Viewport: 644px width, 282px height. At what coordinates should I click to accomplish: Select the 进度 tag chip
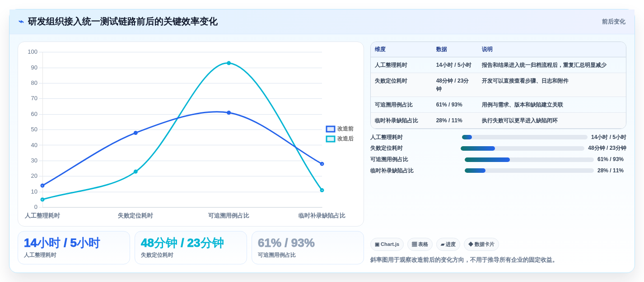tap(448, 245)
